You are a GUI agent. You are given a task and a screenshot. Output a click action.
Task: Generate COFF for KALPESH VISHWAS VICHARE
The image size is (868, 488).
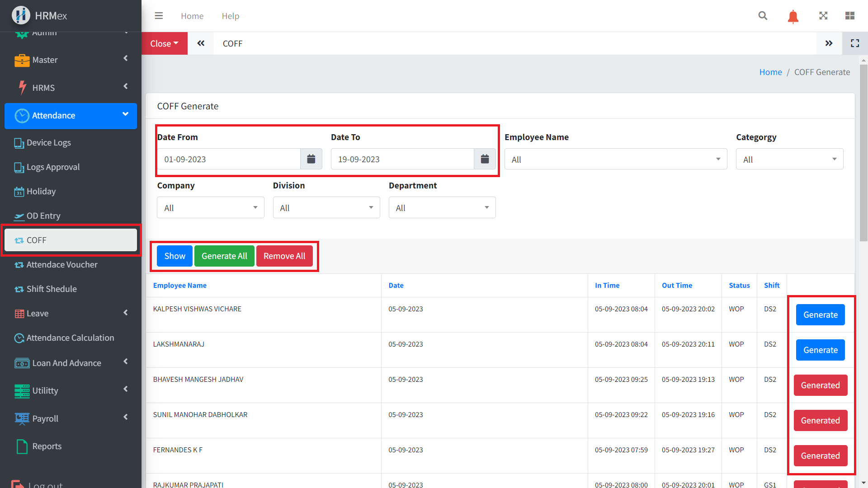point(820,315)
